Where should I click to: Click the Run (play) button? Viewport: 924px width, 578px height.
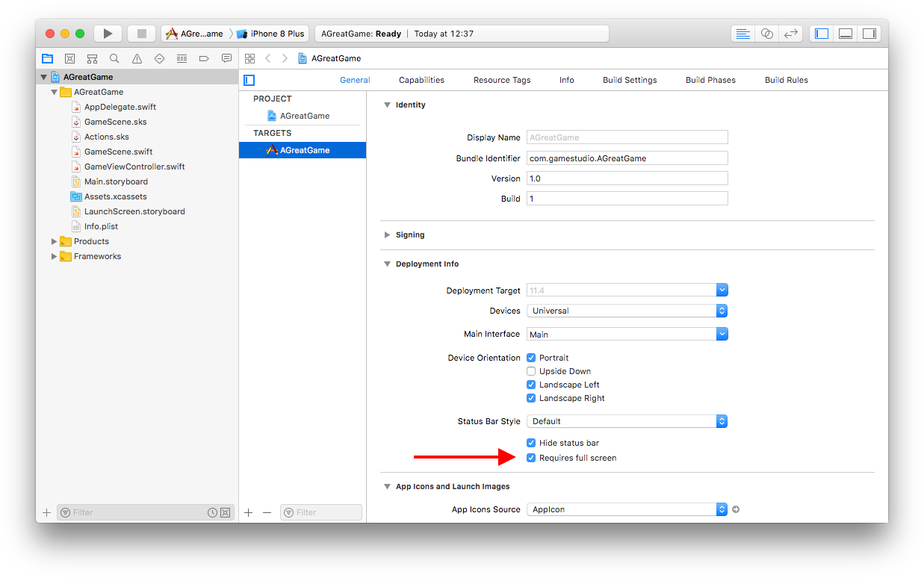(x=108, y=34)
